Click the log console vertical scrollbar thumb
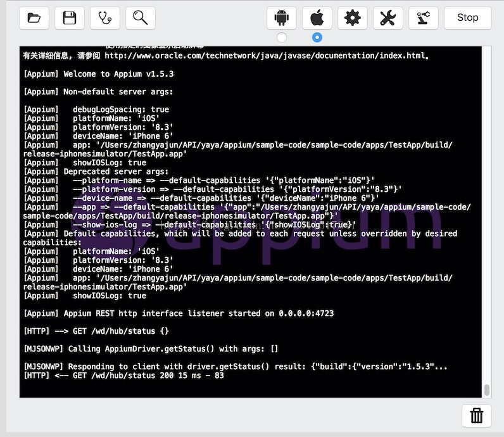504x437 pixels. click(487, 390)
